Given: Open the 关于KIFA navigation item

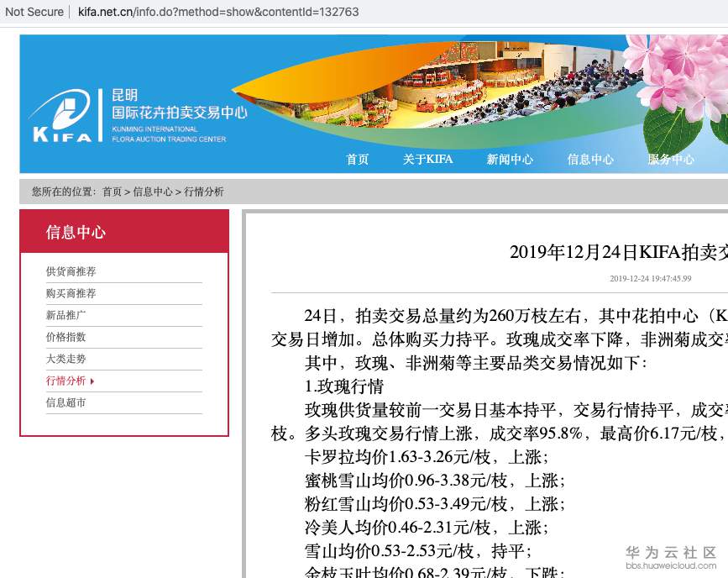Looking at the screenshot, I should [x=427, y=160].
